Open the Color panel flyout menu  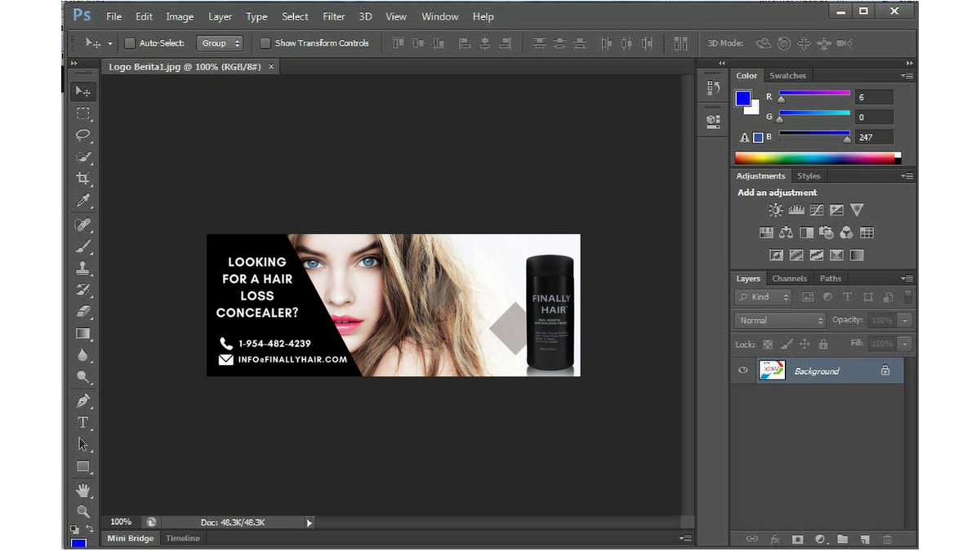[x=906, y=76]
